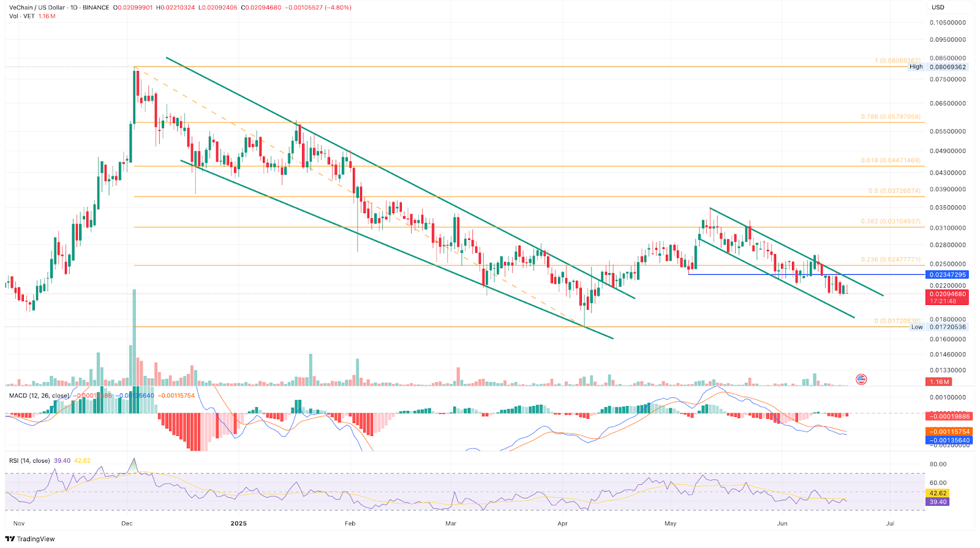The width and height of the screenshot is (980, 548).
Task: Click the Fibonacci 0.618 (0.04471469) level label
Action: click(890, 160)
